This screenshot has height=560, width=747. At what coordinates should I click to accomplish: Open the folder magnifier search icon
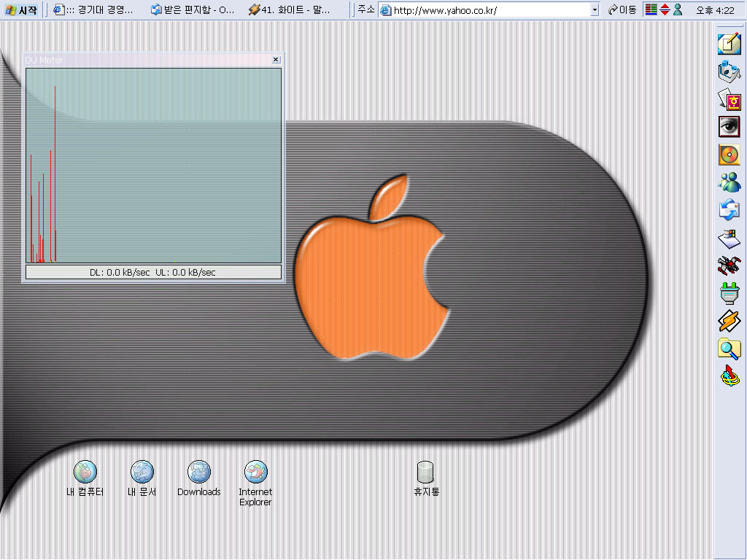pos(729,349)
